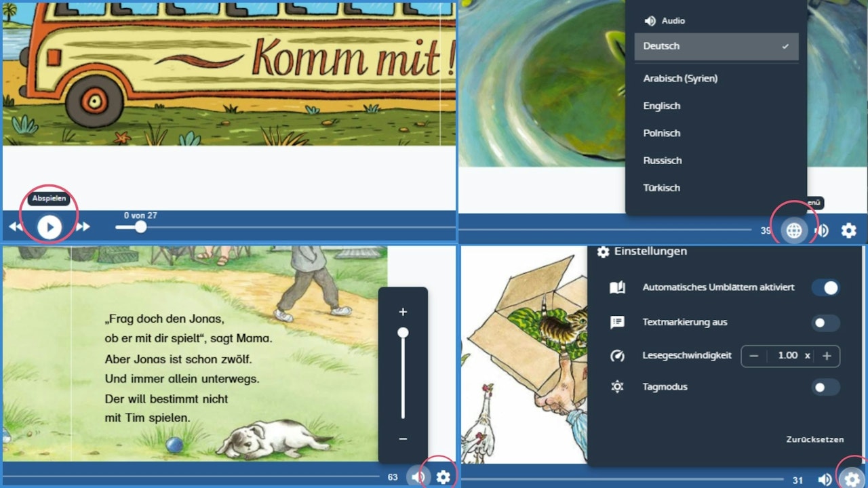
Task: Click the Textmarkierung list icon
Action: pos(617,322)
